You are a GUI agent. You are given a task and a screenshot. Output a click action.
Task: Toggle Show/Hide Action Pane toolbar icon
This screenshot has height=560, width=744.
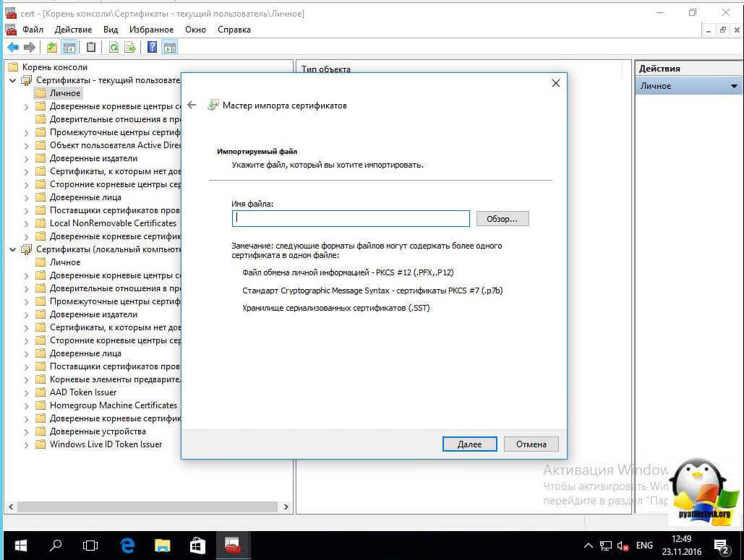[x=170, y=48]
